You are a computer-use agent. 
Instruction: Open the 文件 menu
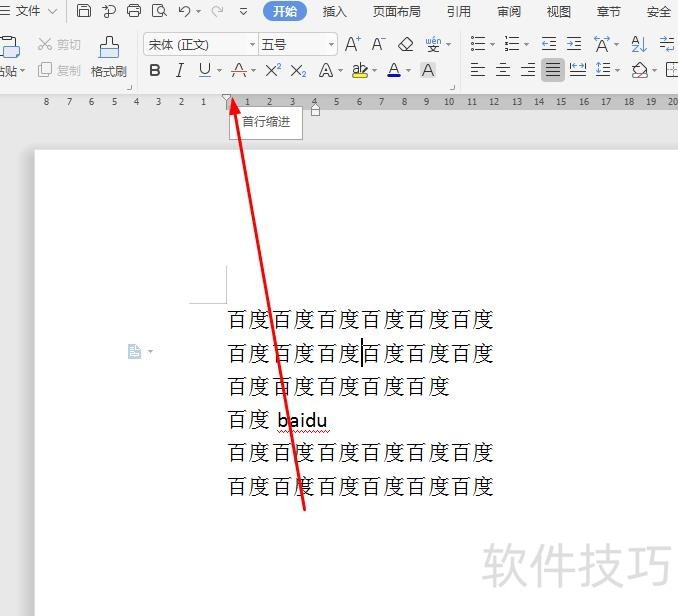[x=29, y=11]
